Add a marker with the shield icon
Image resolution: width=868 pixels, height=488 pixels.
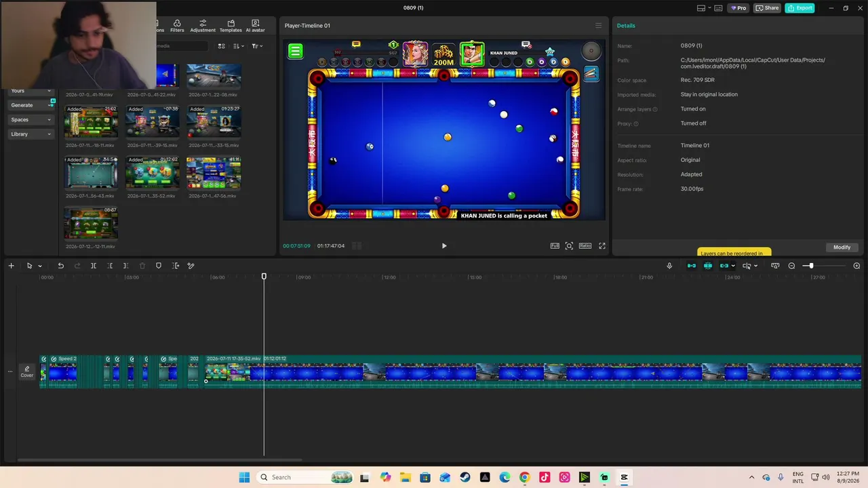(x=159, y=266)
